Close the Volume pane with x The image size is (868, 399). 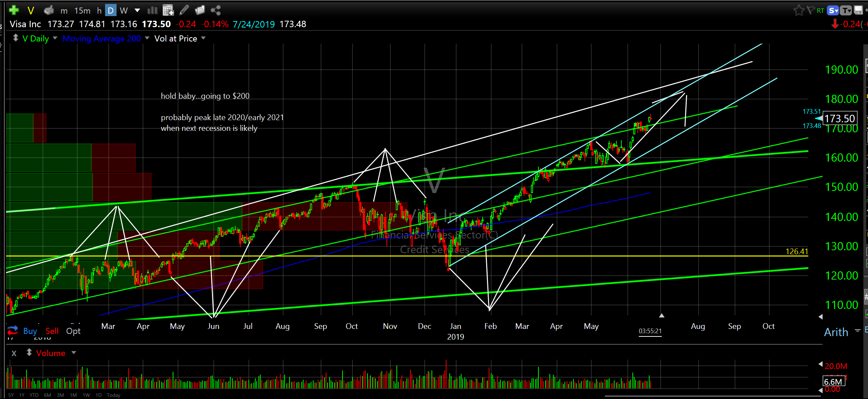[x=14, y=353]
